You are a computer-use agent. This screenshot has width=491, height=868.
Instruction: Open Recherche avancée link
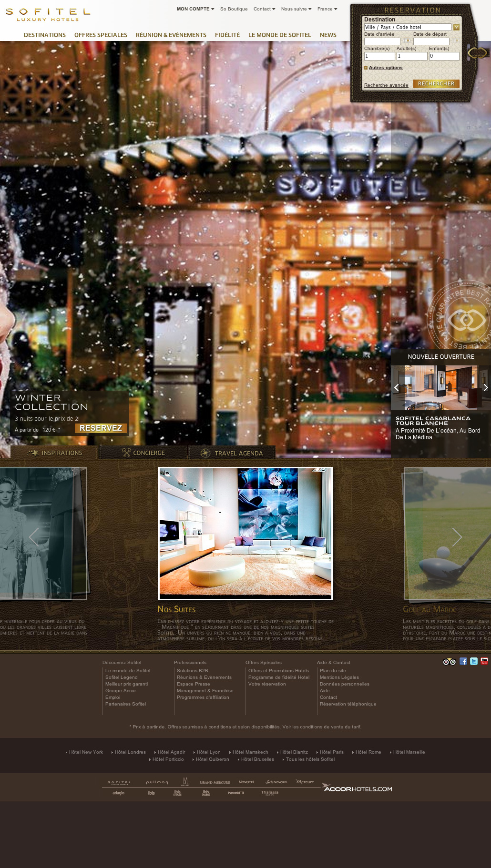point(386,85)
